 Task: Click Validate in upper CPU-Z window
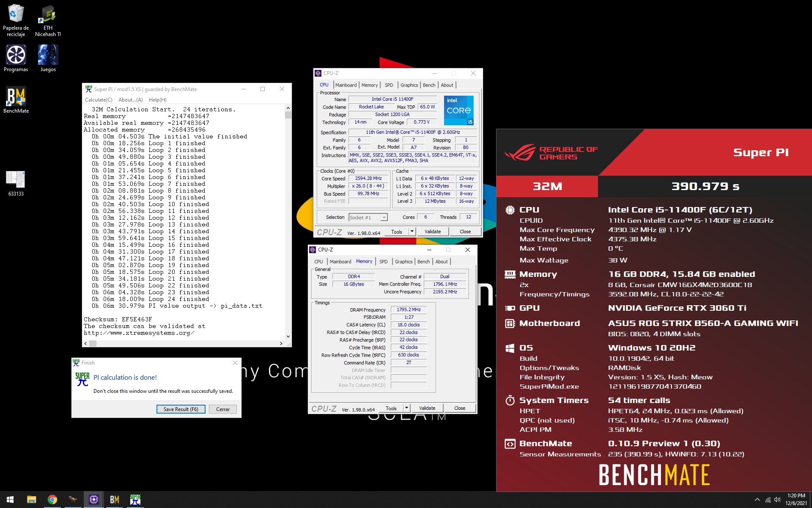coord(433,232)
